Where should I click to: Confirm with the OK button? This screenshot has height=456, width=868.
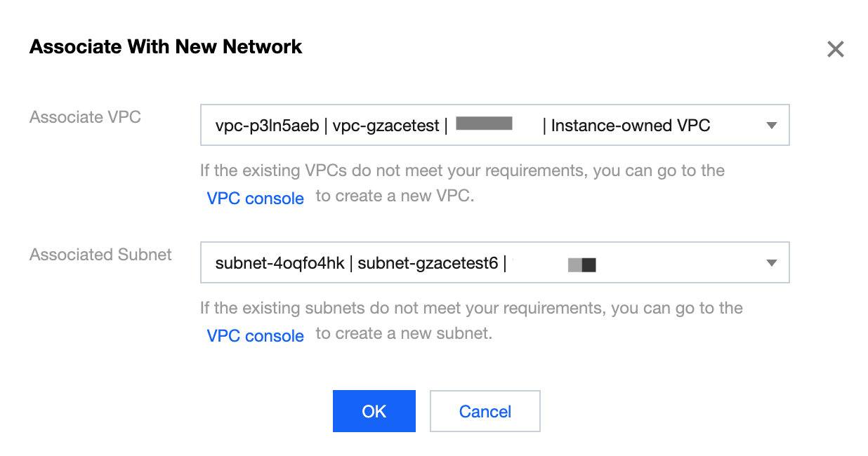tap(374, 411)
